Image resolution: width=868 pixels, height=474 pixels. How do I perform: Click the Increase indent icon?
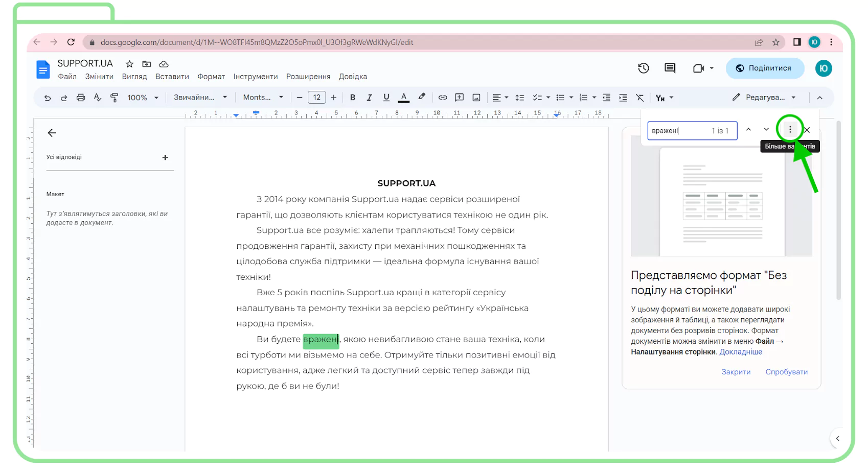[x=623, y=98]
